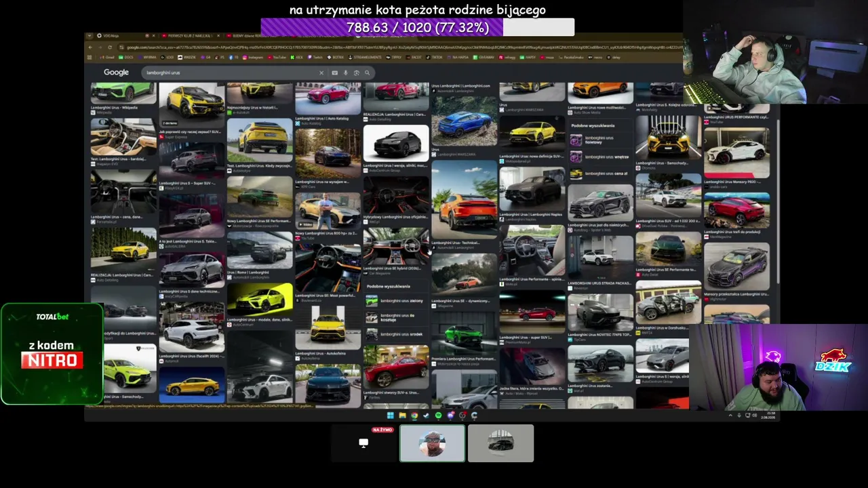Click the Lamborghini Urus SE hybrid caption
The width and height of the screenshot is (868, 488).
tap(393, 268)
